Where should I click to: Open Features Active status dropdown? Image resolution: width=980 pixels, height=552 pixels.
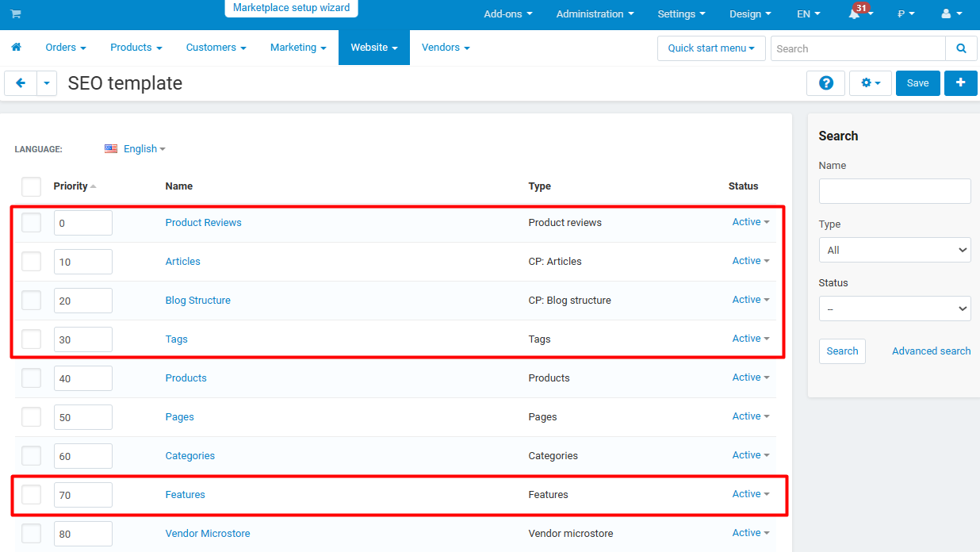pos(751,494)
